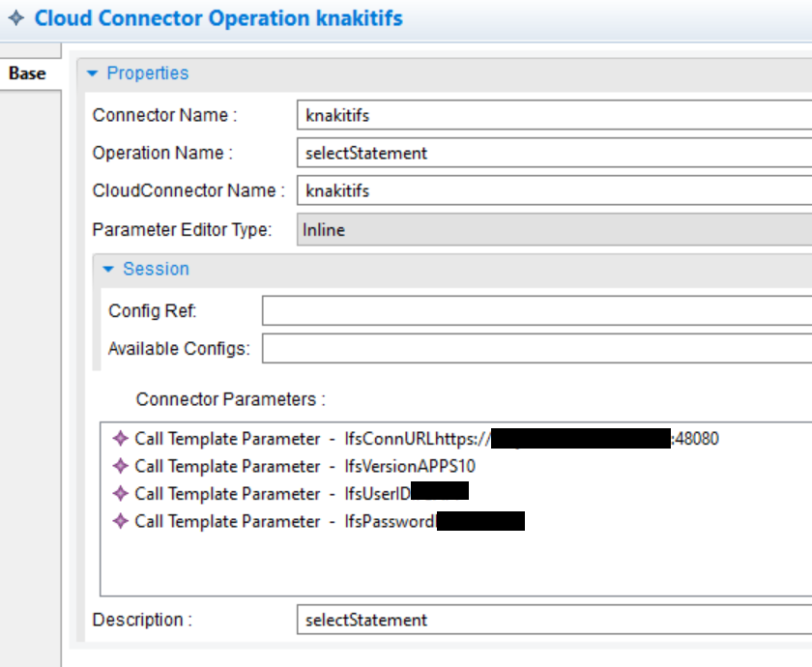Image resolution: width=812 pixels, height=667 pixels.
Task: Click the icon next to the IfsVersion parameter
Action: point(120,466)
